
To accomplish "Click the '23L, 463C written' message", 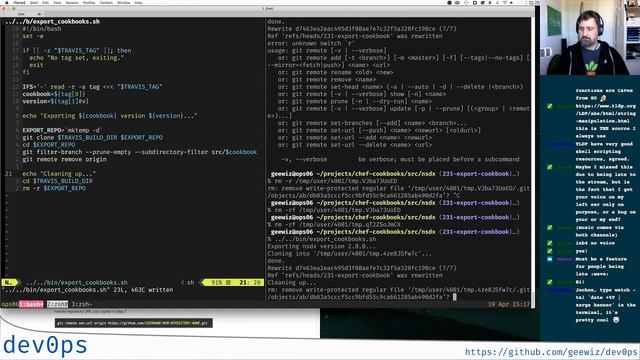I will click(x=142, y=290).
